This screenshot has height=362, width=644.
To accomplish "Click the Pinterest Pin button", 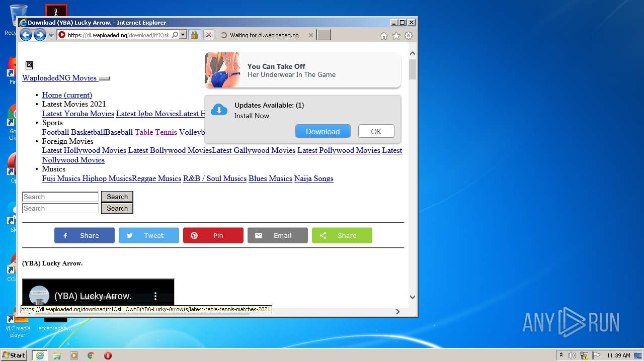I will (213, 235).
